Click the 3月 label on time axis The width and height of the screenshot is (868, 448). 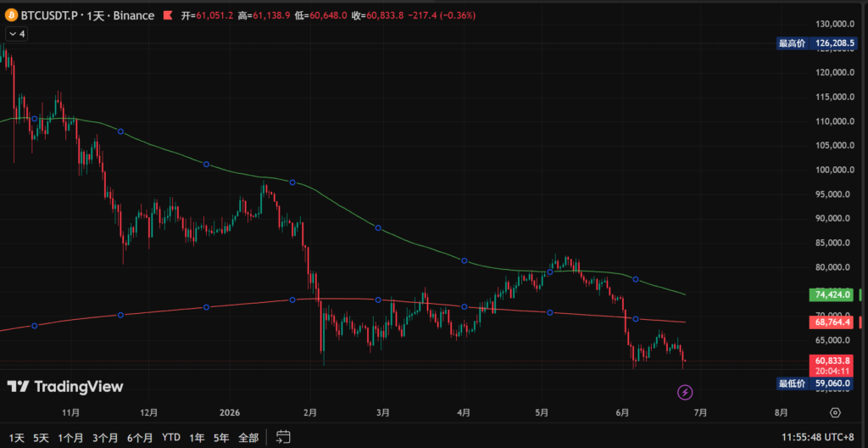382,412
